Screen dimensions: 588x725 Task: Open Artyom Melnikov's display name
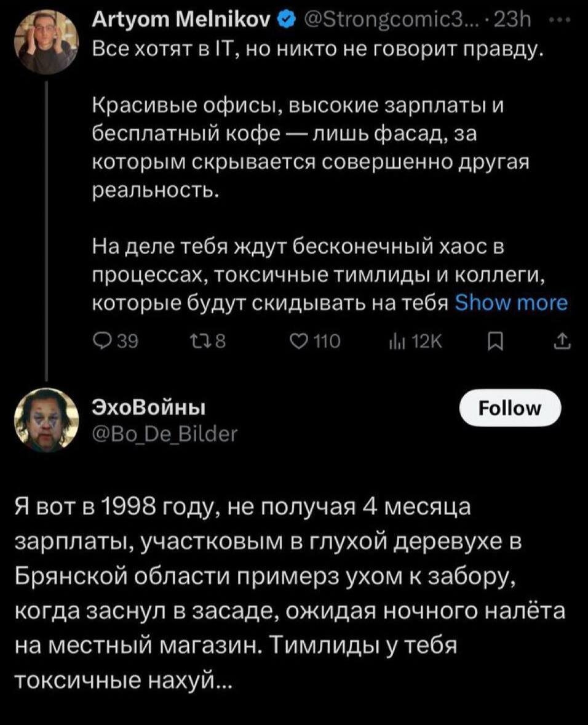[183, 20]
